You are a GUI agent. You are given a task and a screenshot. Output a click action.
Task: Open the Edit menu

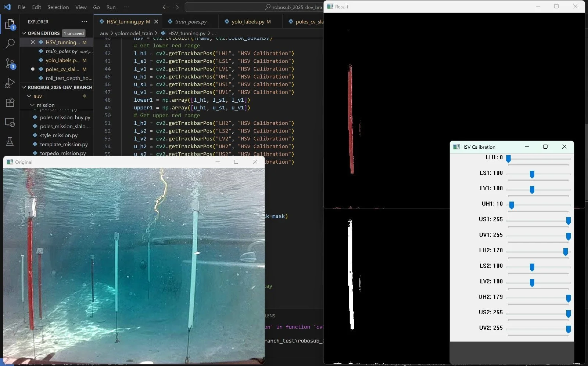pyautogui.click(x=36, y=7)
